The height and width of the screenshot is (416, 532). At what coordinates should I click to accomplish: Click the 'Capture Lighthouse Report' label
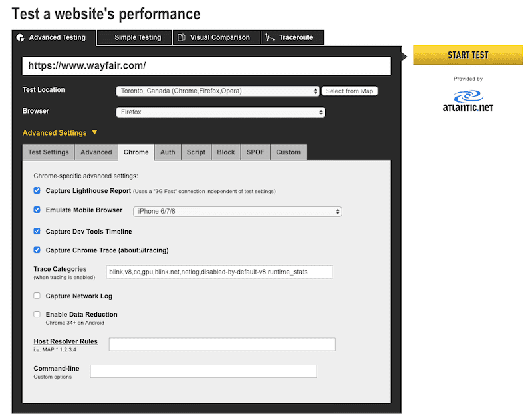point(88,191)
